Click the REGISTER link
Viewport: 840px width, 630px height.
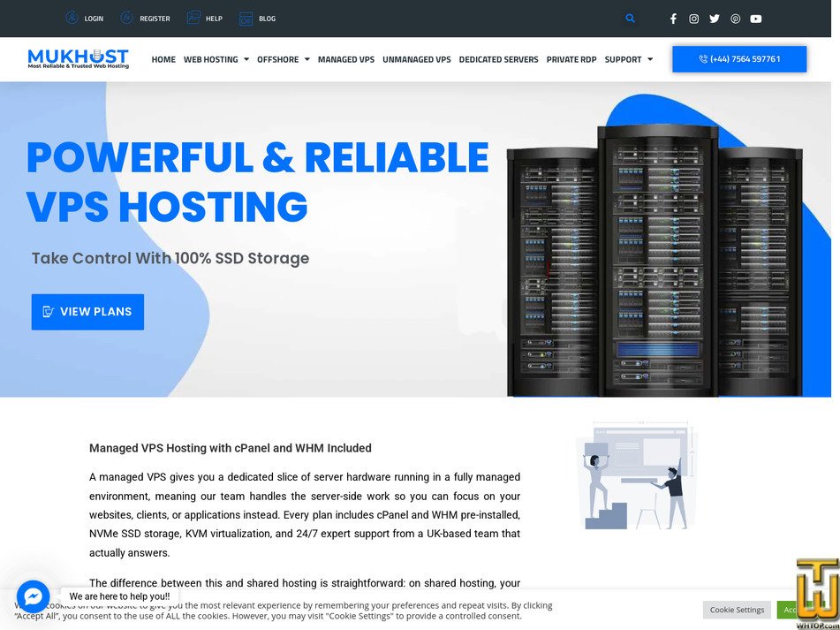tap(155, 19)
